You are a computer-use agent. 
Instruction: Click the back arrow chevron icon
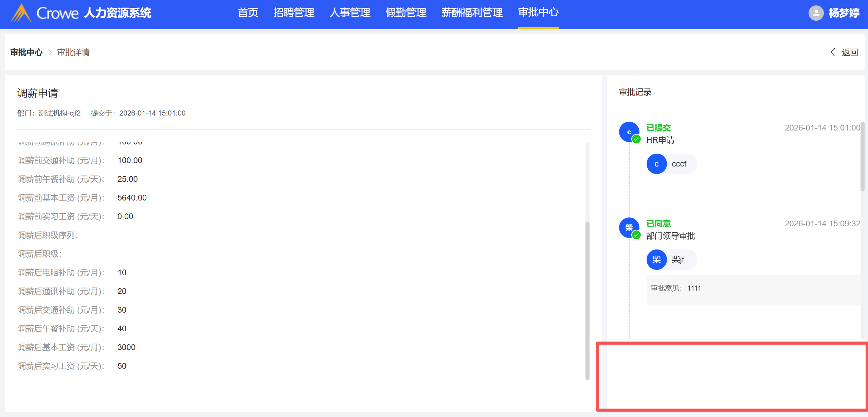(833, 52)
